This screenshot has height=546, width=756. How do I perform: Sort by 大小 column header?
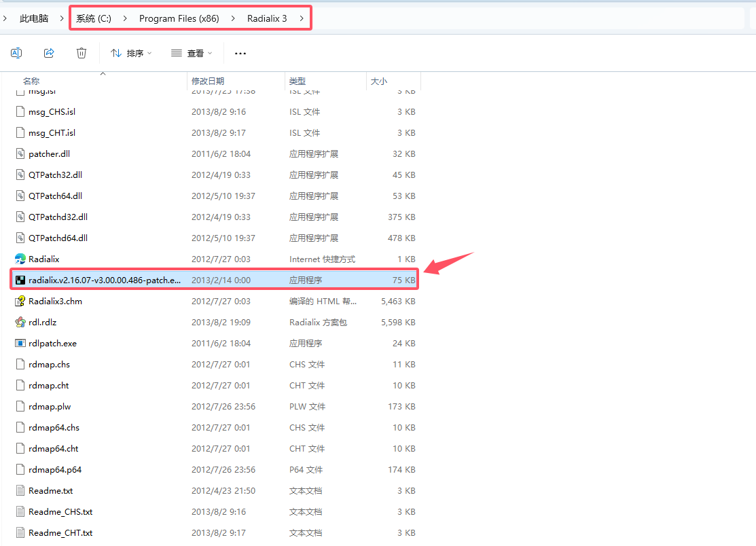point(379,81)
